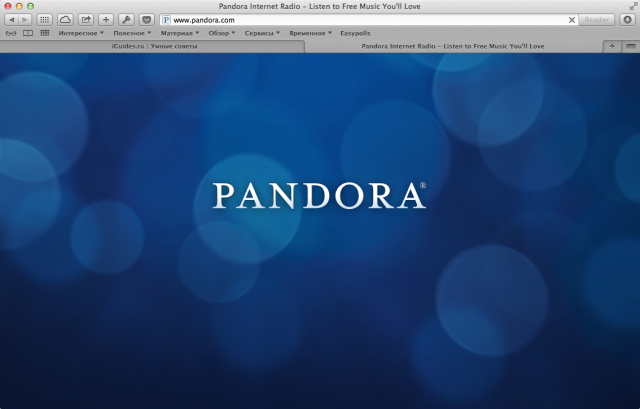Open a new tab with the tab bar plus

612,47
